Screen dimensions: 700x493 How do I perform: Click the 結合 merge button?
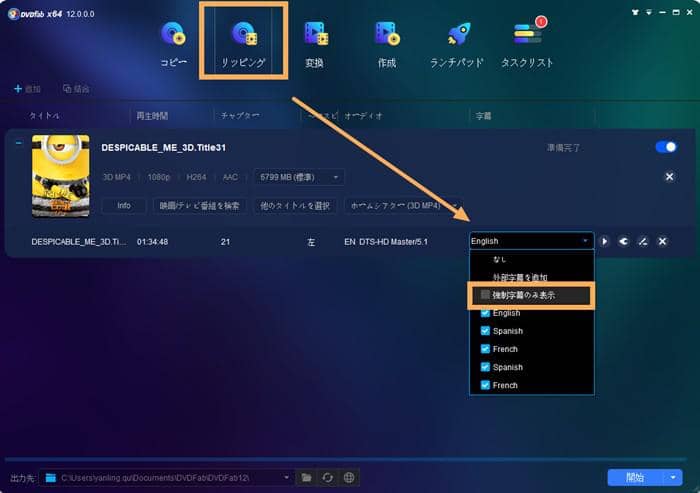76,89
